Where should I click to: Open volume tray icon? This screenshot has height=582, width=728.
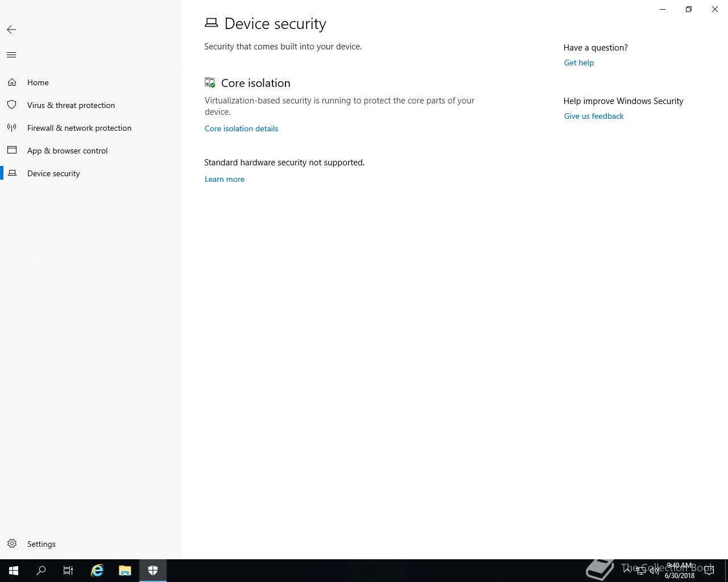click(x=655, y=571)
